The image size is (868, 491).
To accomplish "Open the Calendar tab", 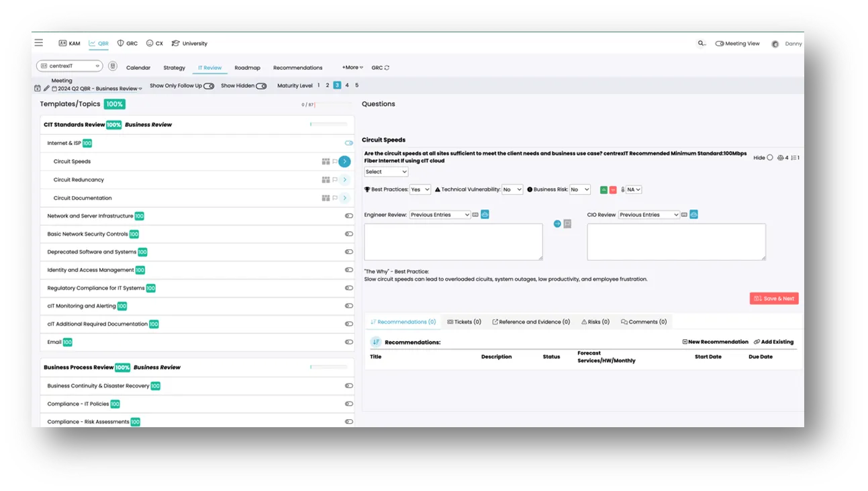I will (138, 68).
